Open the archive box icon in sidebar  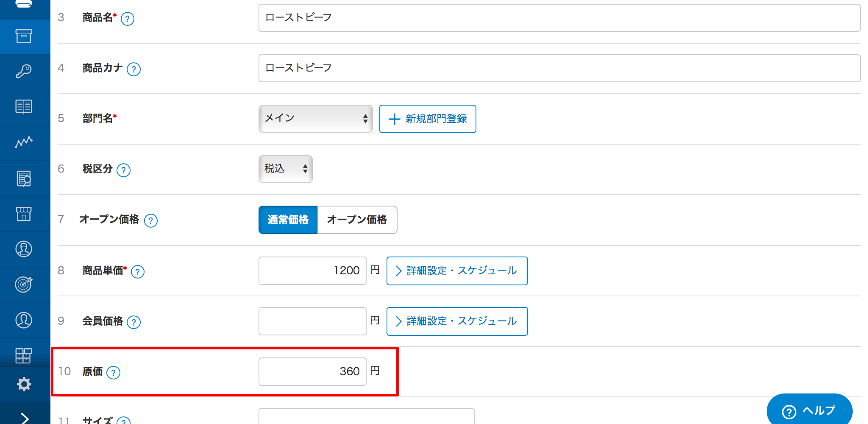pyautogui.click(x=24, y=36)
